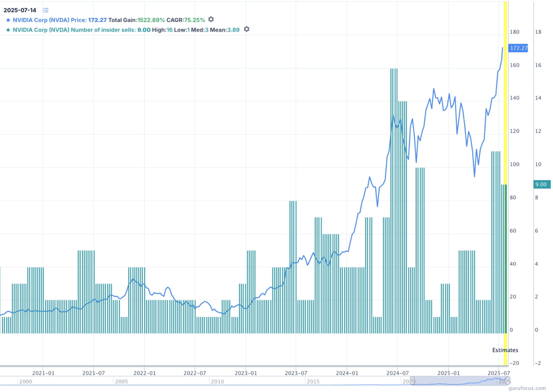The height and width of the screenshot is (392, 553).
Task: Click the 2021-01 x-axis label
Action: [43, 373]
